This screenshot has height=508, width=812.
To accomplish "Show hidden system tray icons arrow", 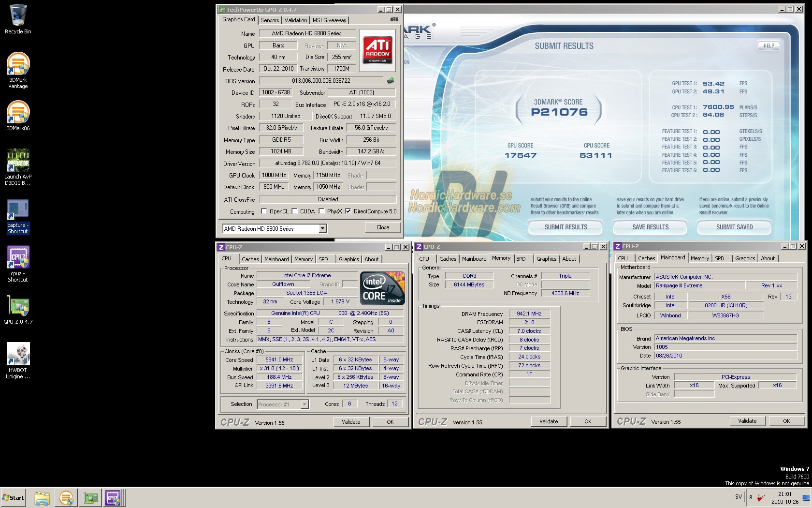I will tap(751, 497).
